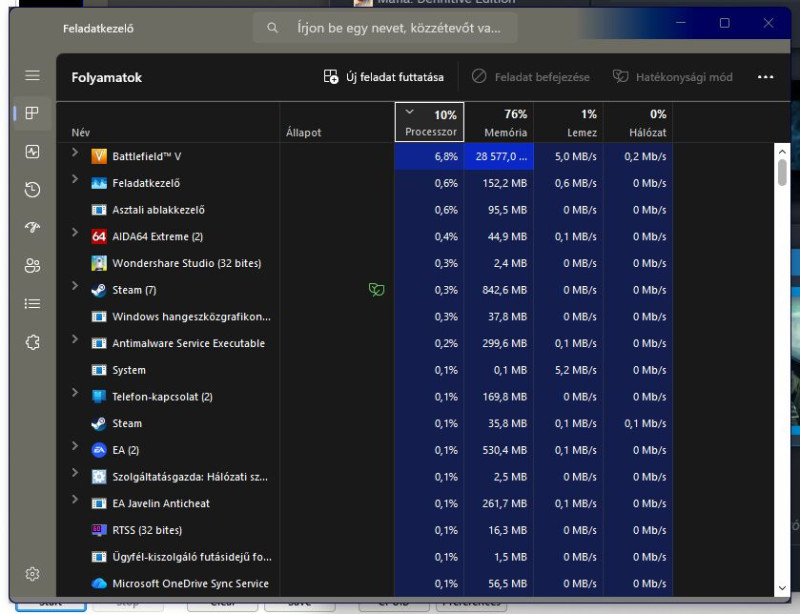
Task: Open the three-dots more options menu
Action: [765, 77]
